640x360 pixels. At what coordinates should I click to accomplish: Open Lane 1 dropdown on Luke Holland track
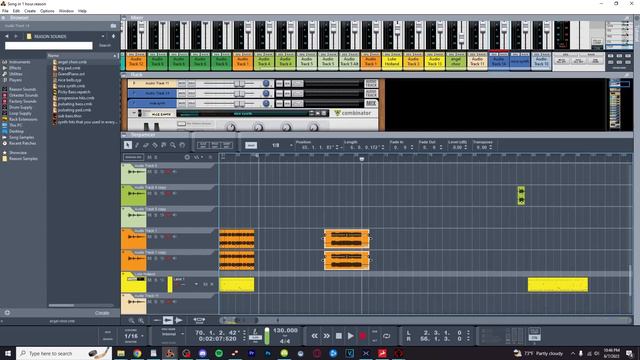click(x=196, y=284)
